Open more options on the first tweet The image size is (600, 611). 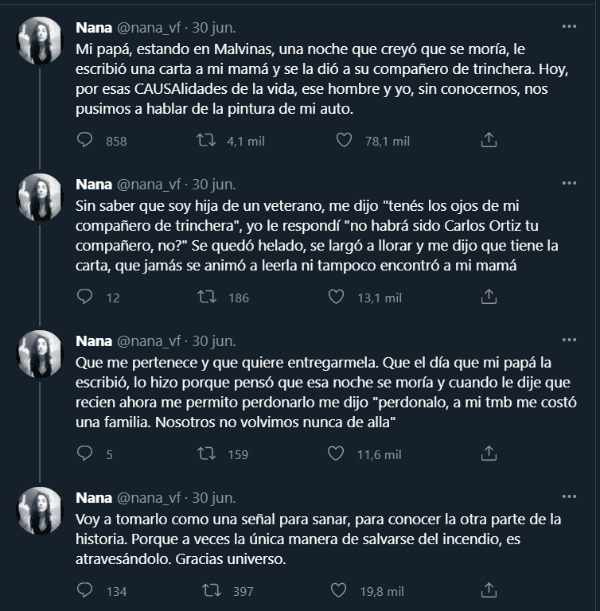point(568,27)
